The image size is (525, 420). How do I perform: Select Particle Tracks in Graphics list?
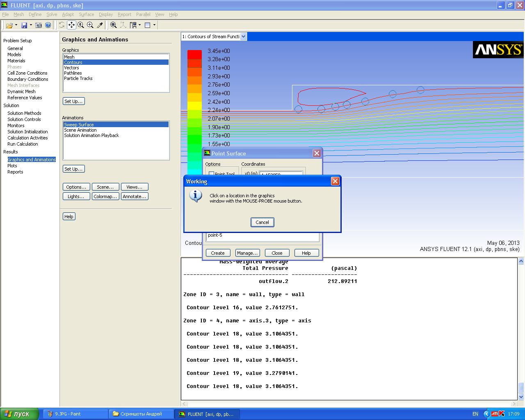click(x=116, y=78)
